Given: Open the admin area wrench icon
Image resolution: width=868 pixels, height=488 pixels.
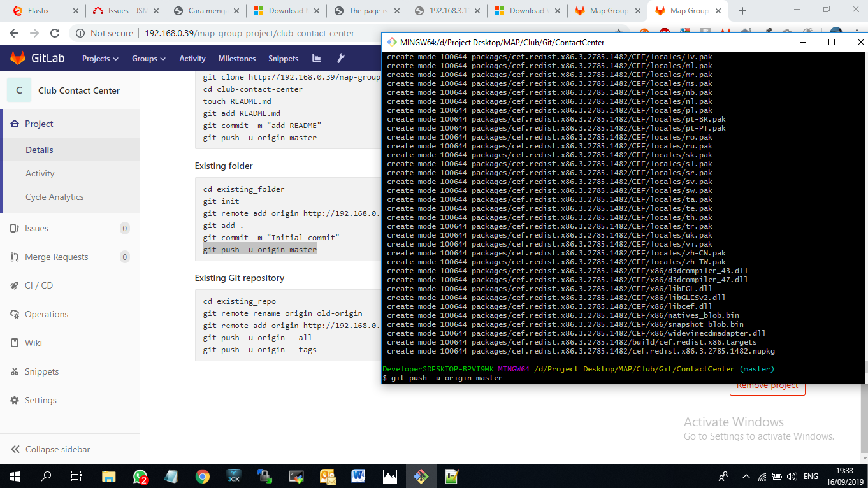Looking at the screenshot, I should click(x=341, y=58).
